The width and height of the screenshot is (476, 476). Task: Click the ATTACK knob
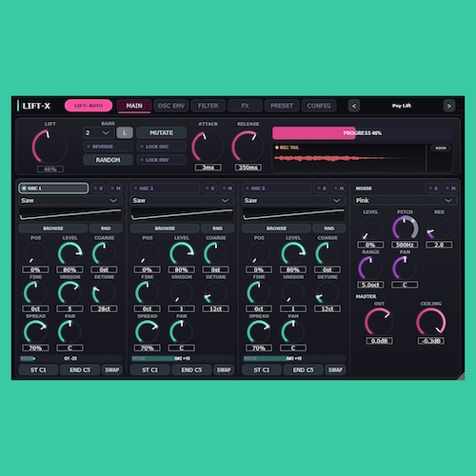pyautogui.click(x=208, y=147)
